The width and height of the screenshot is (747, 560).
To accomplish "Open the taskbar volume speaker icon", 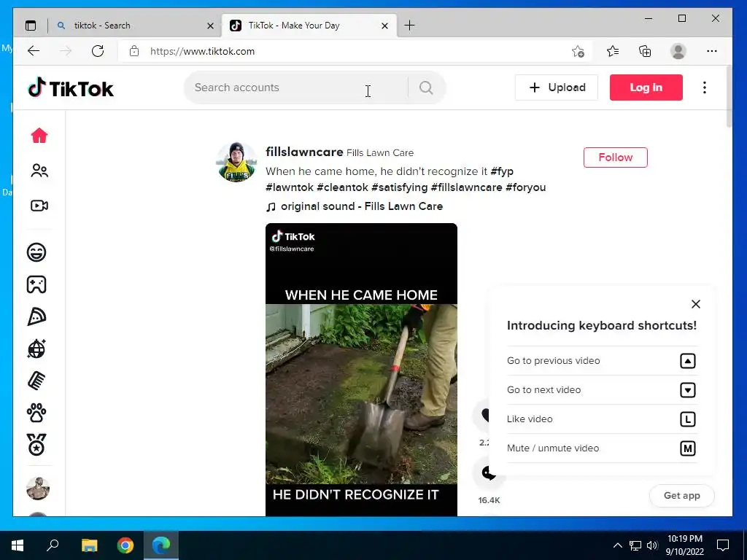I will pyautogui.click(x=652, y=545).
